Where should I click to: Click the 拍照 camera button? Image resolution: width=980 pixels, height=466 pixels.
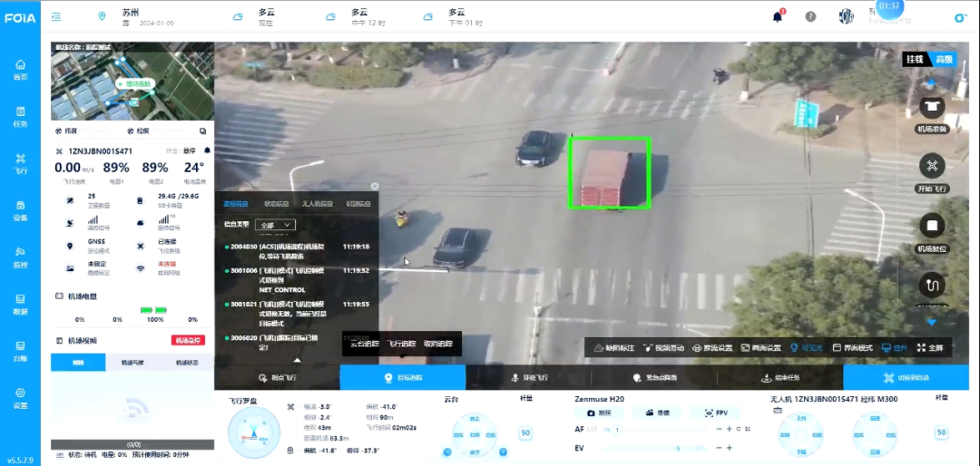click(x=598, y=413)
